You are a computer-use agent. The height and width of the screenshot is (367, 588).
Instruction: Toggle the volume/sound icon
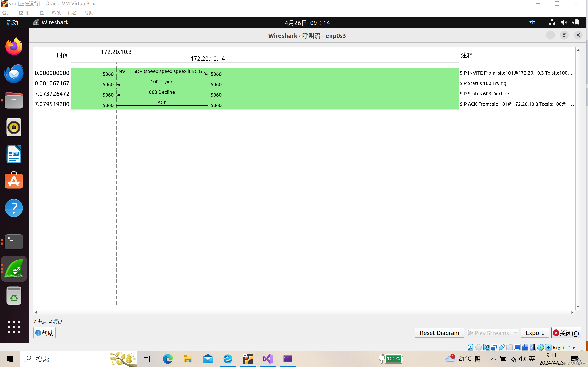(x=564, y=22)
